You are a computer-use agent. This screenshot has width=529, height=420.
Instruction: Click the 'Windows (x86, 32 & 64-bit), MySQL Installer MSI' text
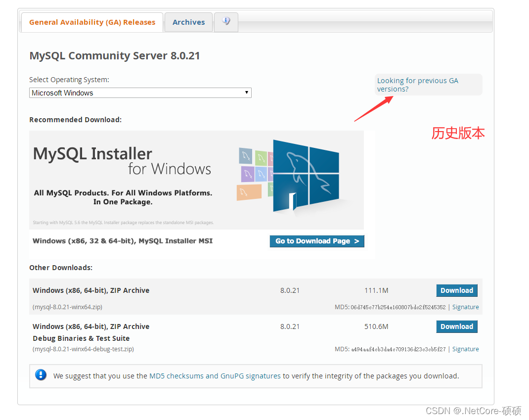(x=123, y=241)
